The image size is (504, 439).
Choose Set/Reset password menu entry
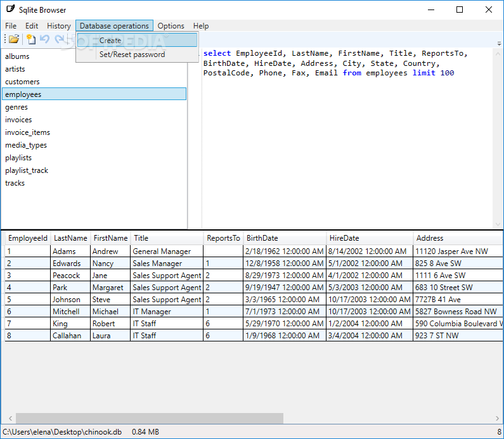tap(137, 54)
